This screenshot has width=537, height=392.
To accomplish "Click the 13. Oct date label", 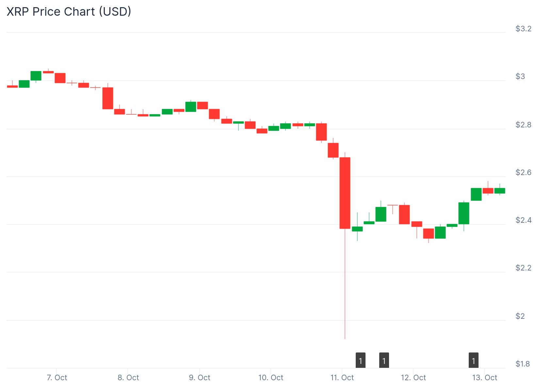I will (x=485, y=378).
